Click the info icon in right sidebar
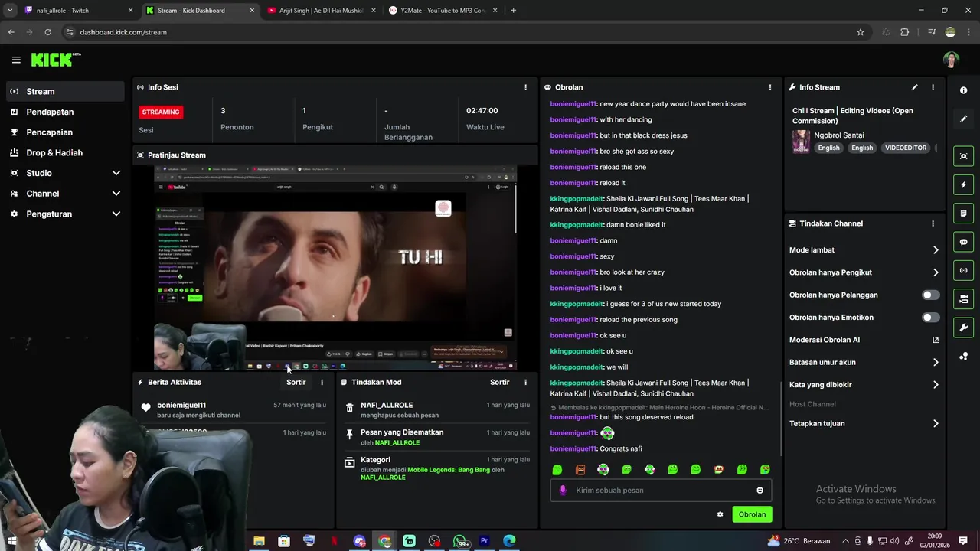Viewport: 980px width, 551px height. tap(963, 90)
